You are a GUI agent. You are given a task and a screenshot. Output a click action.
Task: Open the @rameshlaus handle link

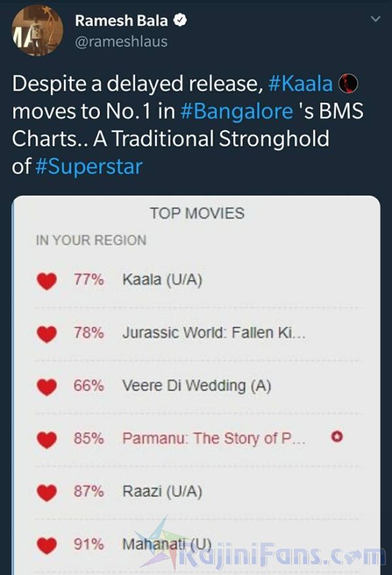[x=122, y=42]
